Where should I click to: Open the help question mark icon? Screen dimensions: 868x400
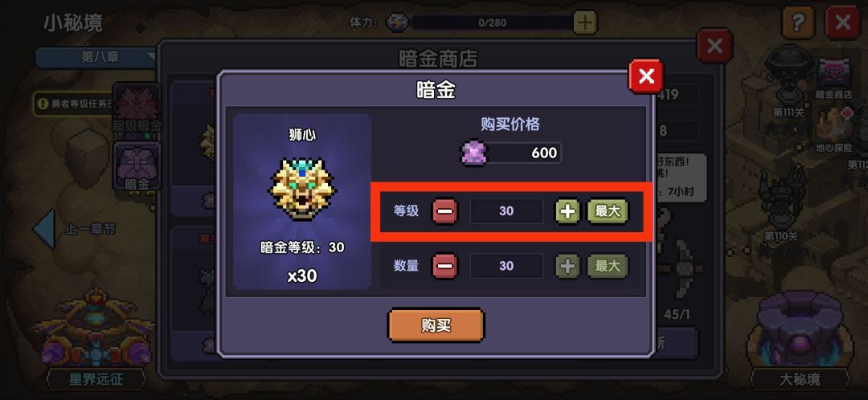[x=798, y=22]
